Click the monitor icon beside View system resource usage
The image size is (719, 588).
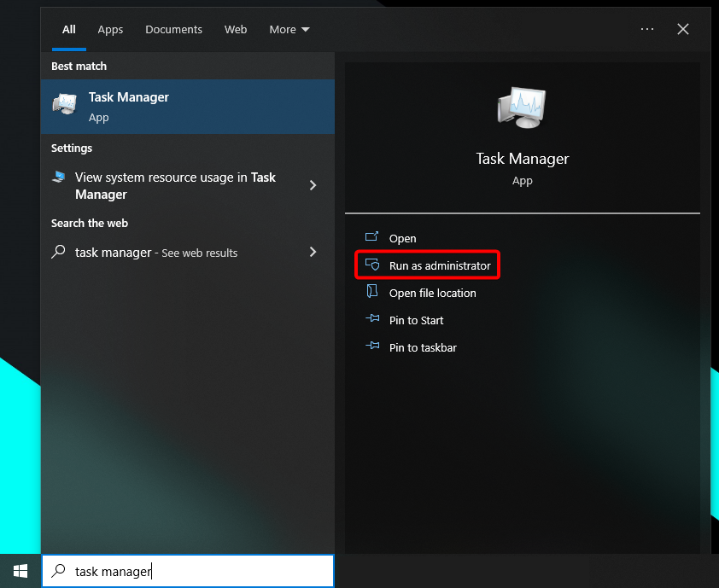tap(59, 177)
